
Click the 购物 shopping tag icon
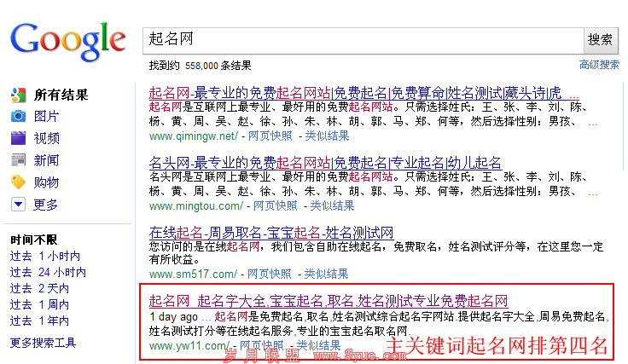(18, 182)
